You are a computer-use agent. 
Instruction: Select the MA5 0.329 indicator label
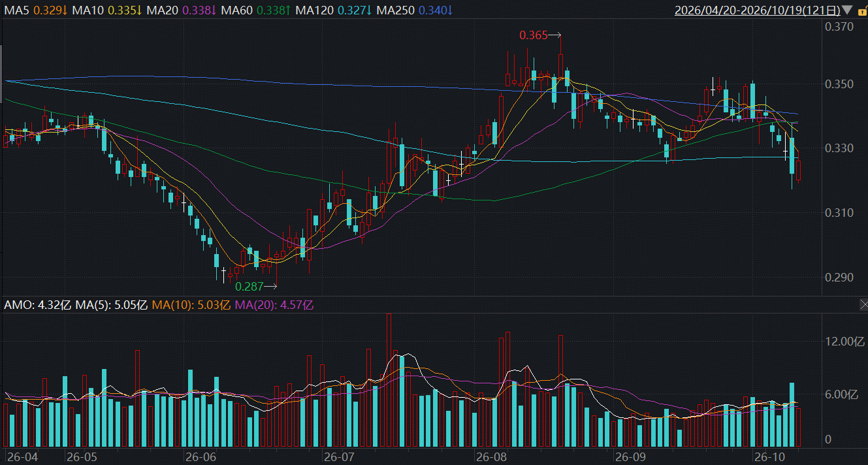coord(37,10)
